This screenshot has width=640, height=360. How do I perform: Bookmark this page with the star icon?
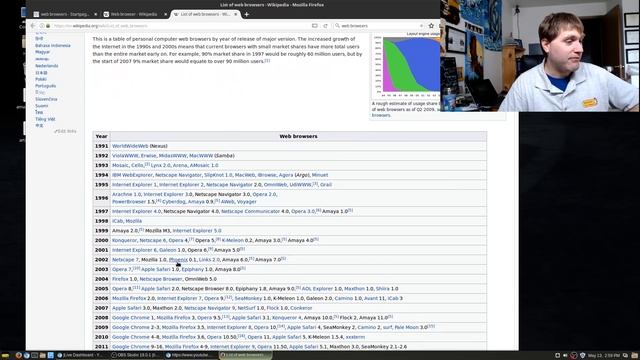[x=431, y=26]
